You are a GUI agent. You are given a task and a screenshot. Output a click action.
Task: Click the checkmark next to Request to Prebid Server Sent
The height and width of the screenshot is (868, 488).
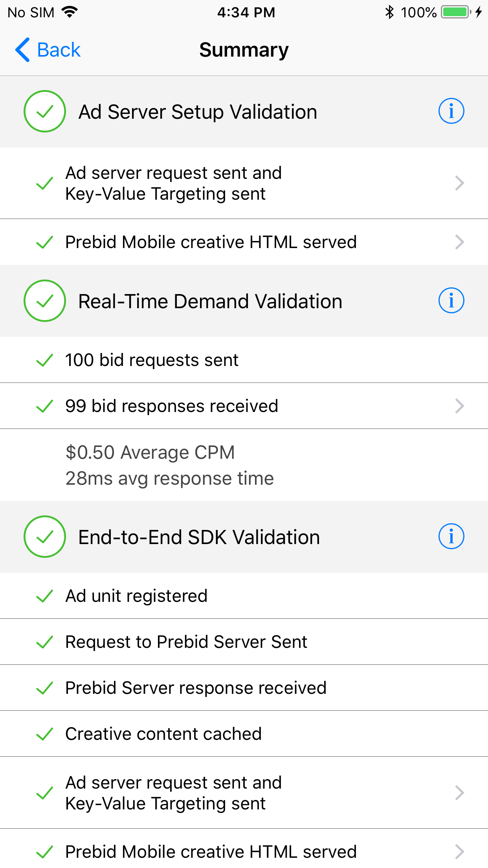click(x=44, y=642)
